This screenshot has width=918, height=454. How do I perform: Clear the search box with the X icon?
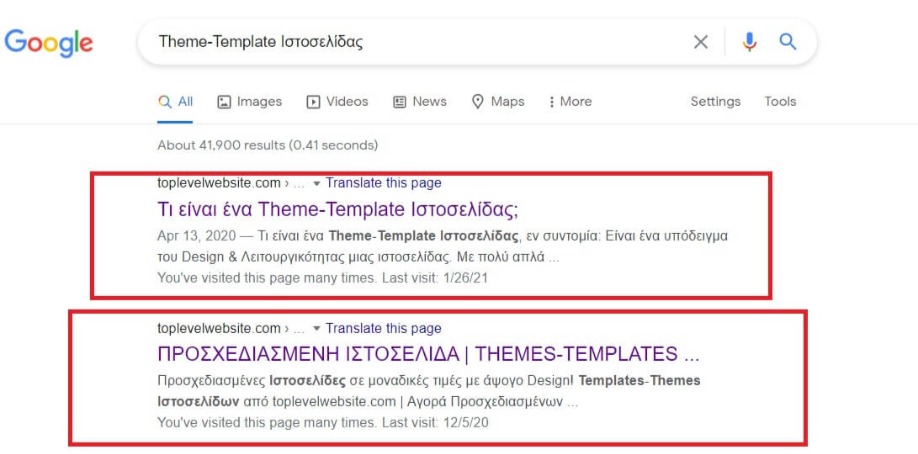pyautogui.click(x=701, y=42)
